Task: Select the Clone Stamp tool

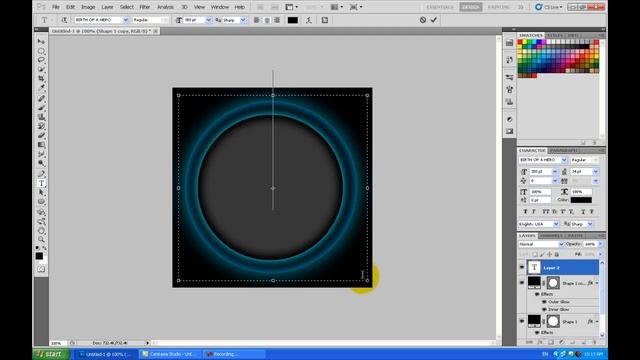Action: (41, 117)
